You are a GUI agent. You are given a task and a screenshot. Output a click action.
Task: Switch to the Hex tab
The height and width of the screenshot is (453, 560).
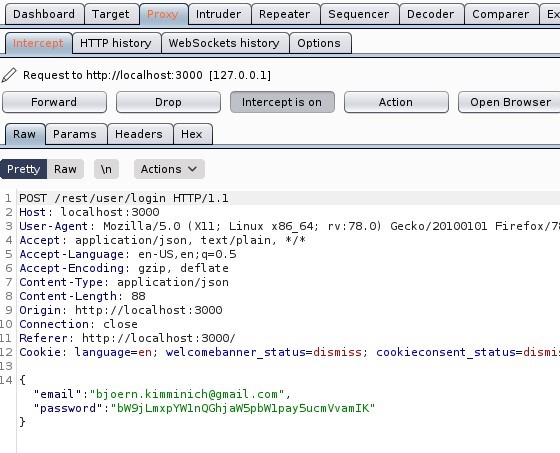(x=192, y=134)
